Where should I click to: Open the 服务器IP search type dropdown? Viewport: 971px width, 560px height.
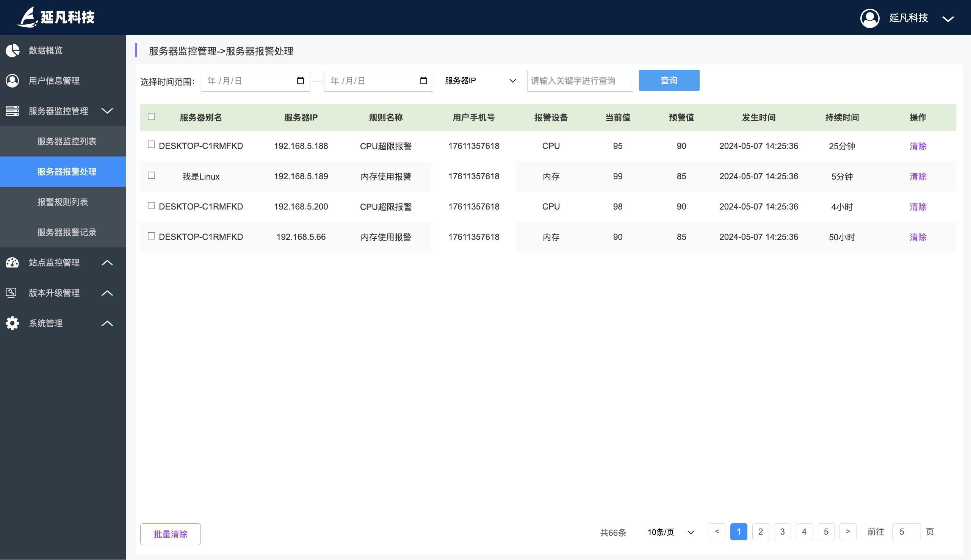(x=480, y=80)
